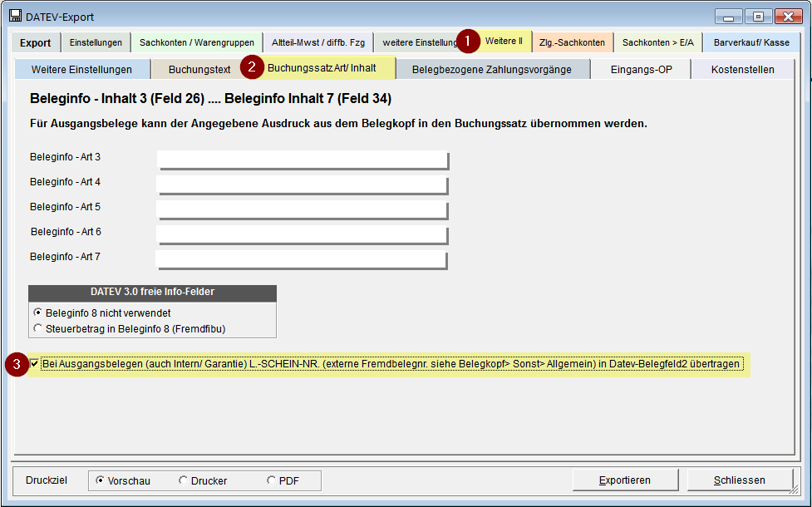This screenshot has width=812, height=507.
Task: Open the Barverkauf/ Kasse tab
Action: tap(751, 43)
